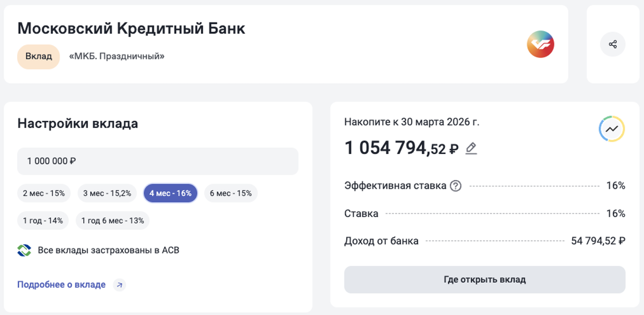644x315 pixels.
Task: Select the 2 мес - 15% term
Action: coord(43,193)
